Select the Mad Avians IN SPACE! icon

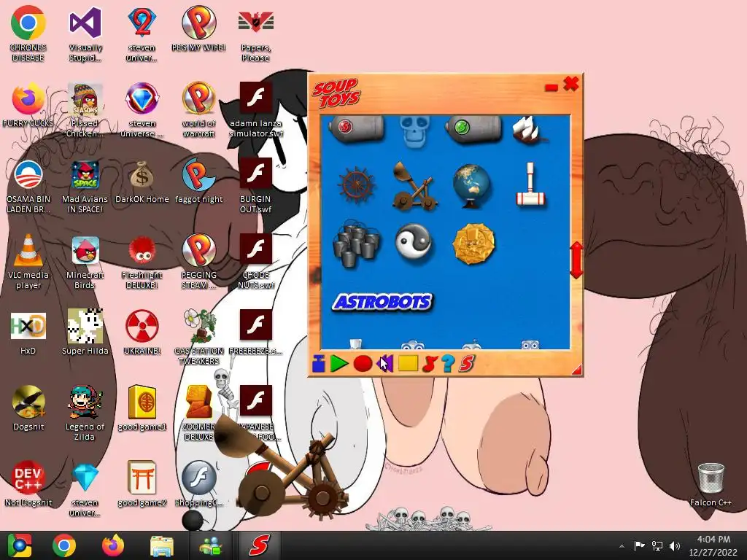pyautogui.click(x=85, y=187)
